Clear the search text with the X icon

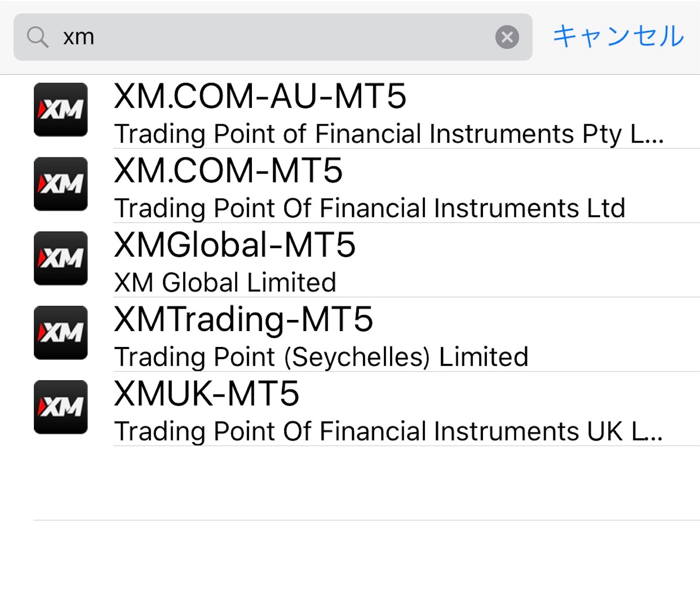(x=507, y=37)
